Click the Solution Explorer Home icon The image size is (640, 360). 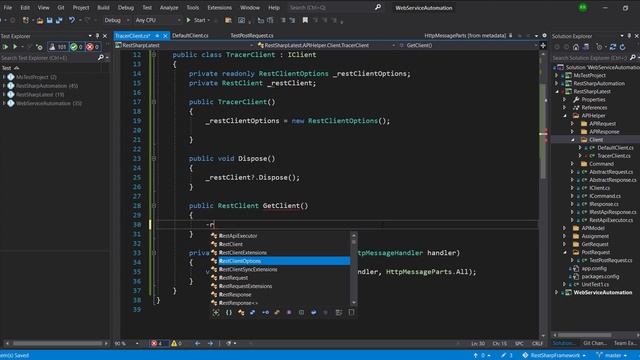(576, 47)
